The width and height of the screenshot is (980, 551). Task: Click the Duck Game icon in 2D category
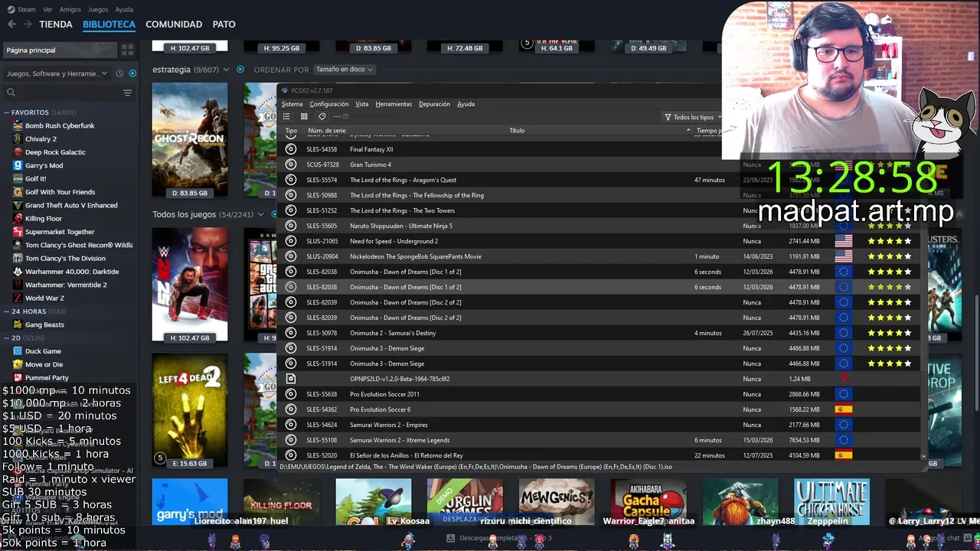click(18, 351)
